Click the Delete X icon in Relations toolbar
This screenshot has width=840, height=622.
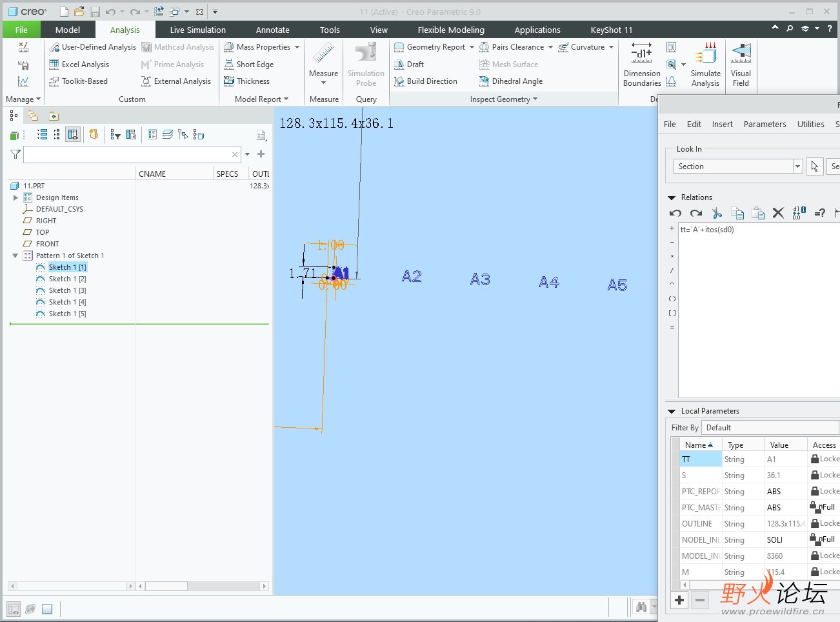[x=778, y=213]
